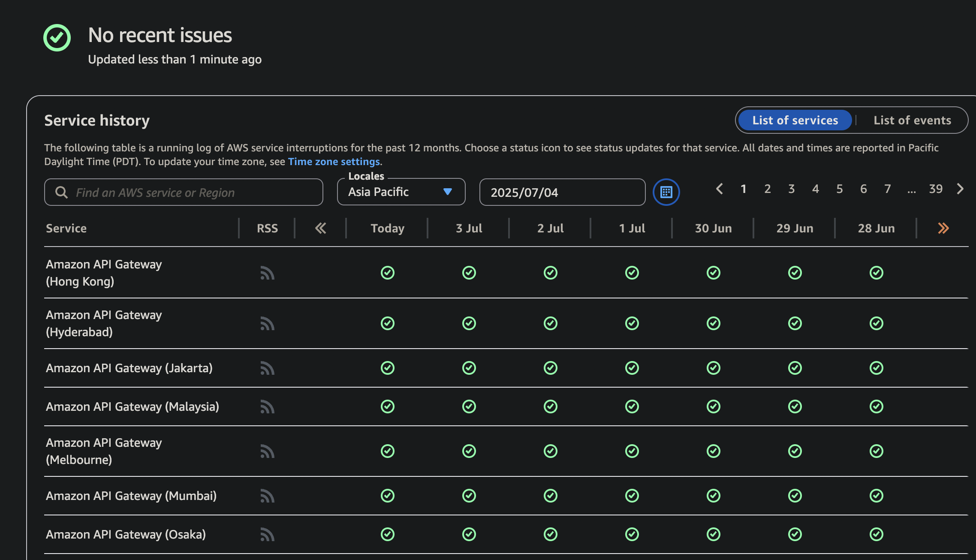Open the calendar date picker icon
The height and width of the screenshot is (560, 976).
666,192
